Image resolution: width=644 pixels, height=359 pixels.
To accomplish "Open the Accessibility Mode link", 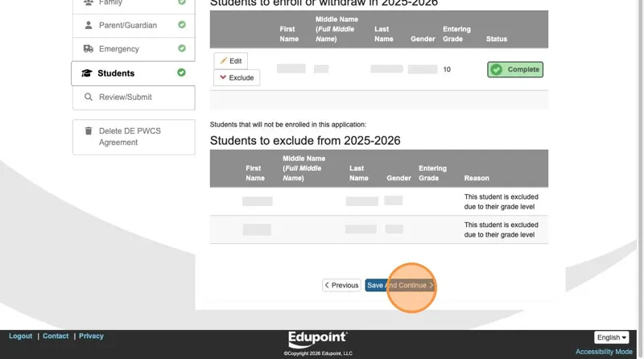I will pyautogui.click(x=604, y=352).
